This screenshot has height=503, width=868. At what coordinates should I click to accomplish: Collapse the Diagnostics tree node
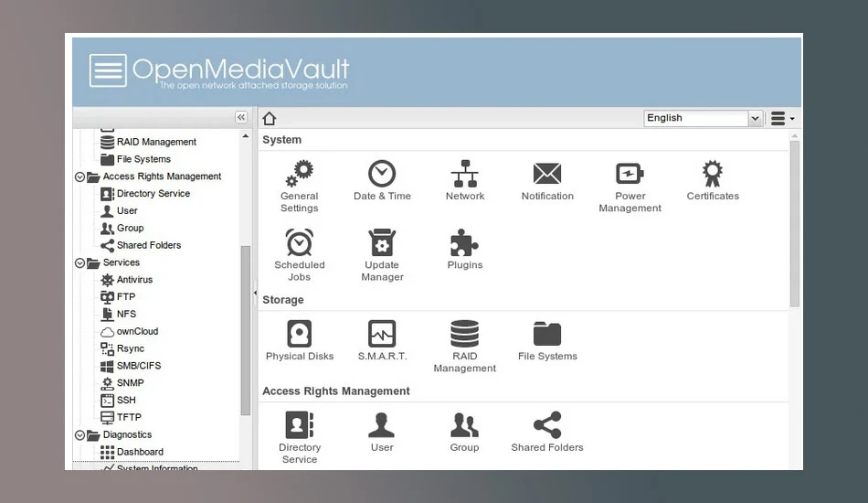click(x=79, y=435)
